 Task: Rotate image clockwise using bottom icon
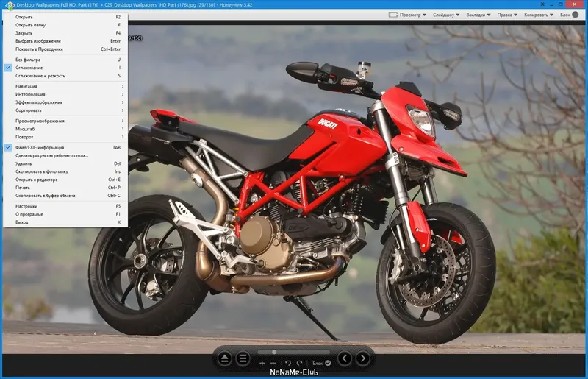pyautogui.click(x=299, y=363)
